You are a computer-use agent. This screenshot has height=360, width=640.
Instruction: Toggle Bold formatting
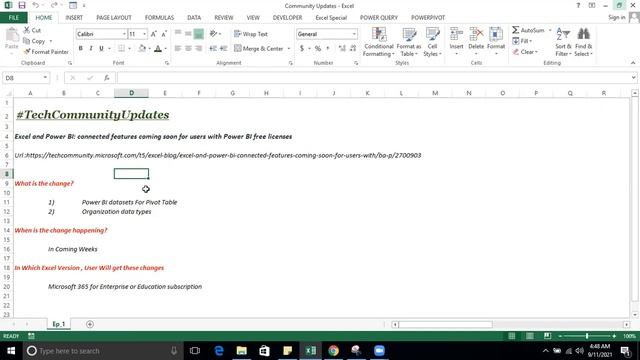tap(80, 49)
